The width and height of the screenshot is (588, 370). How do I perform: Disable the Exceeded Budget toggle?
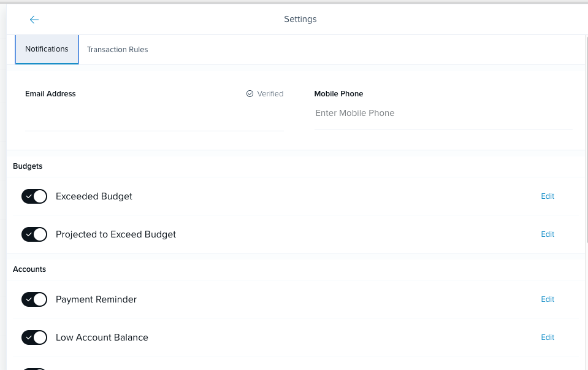(34, 196)
